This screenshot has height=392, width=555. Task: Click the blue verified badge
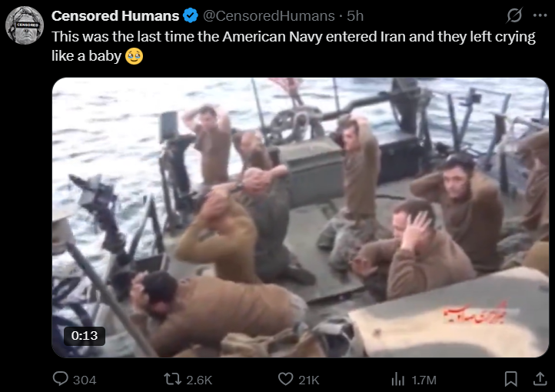coord(191,16)
